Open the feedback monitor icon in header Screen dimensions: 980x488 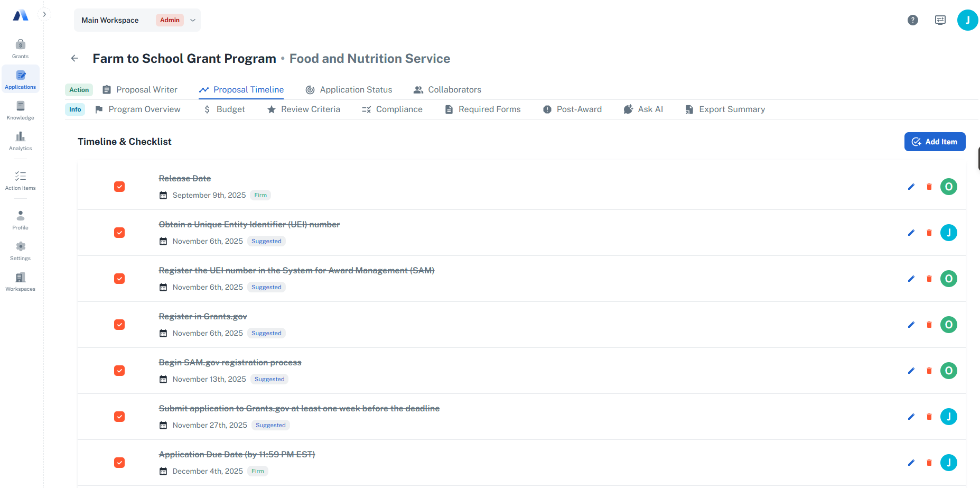pyautogui.click(x=940, y=20)
